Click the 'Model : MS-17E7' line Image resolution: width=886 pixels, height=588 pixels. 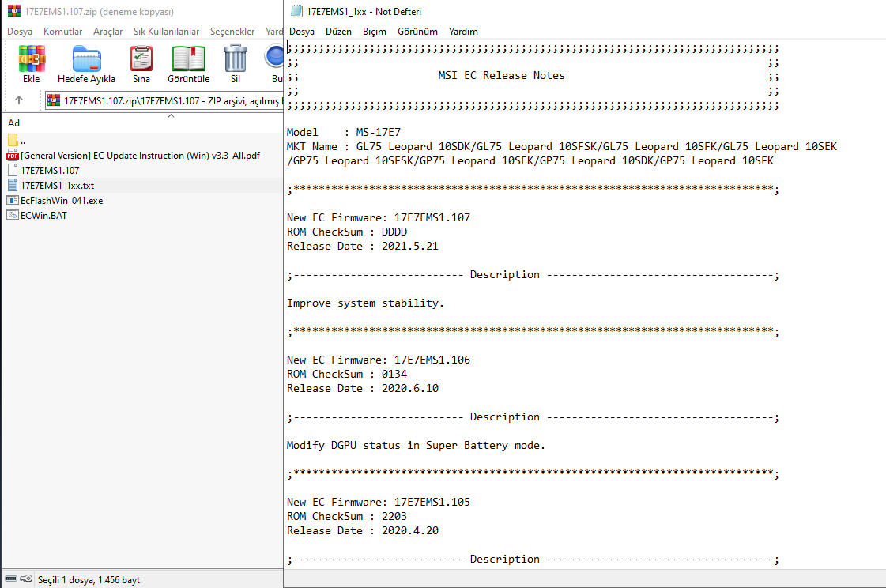point(344,132)
